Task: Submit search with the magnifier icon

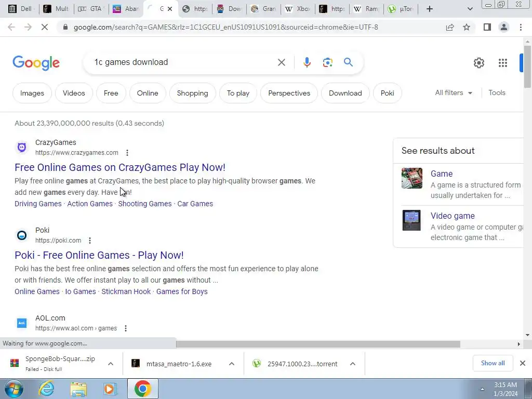Action: tap(348, 62)
